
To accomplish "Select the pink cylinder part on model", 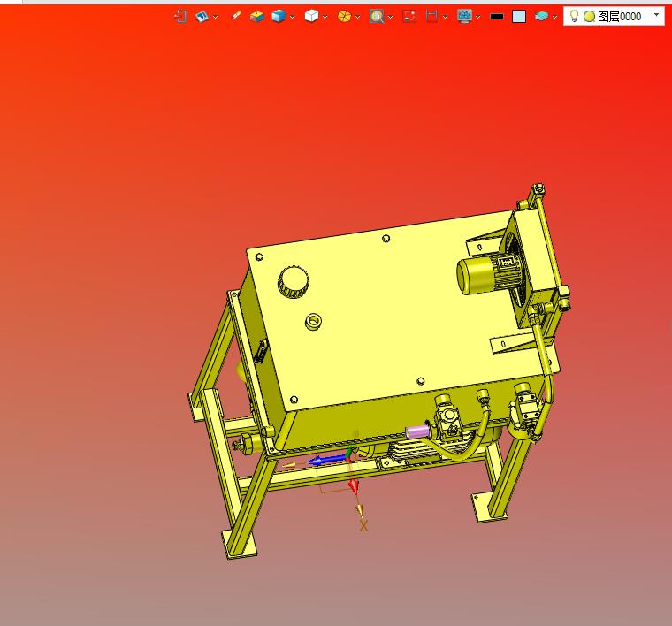I will click(417, 431).
